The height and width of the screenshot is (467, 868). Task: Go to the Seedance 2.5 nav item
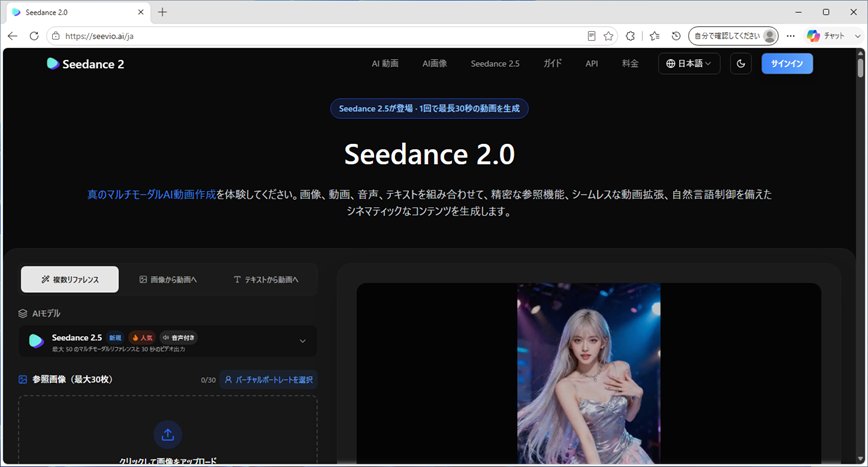pyautogui.click(x=495, y=64)
